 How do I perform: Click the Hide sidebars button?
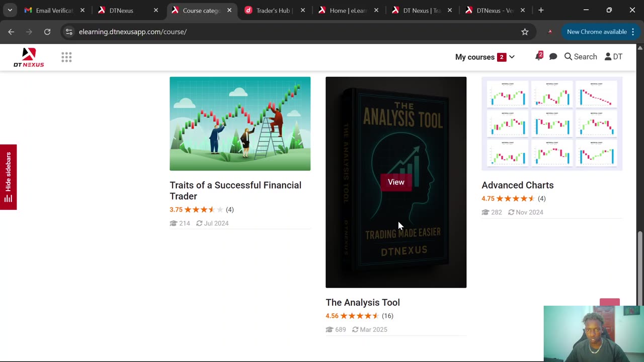click(8, 177)
